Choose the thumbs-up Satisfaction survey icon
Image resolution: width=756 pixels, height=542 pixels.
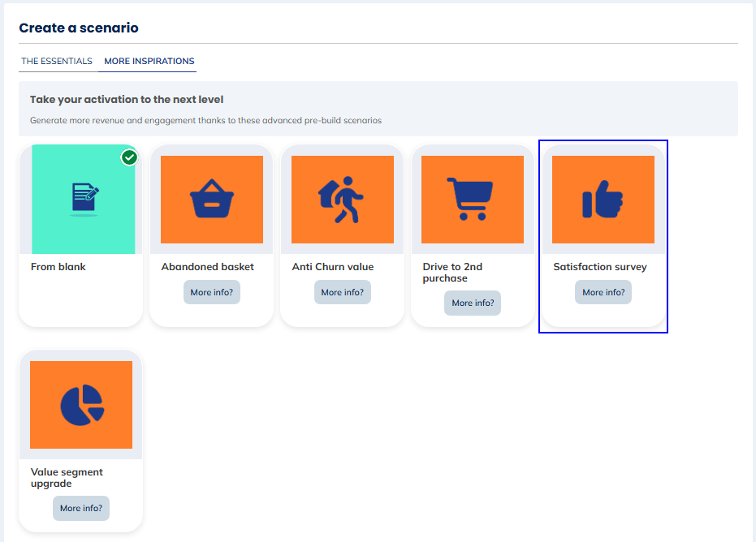coord(603,200)
